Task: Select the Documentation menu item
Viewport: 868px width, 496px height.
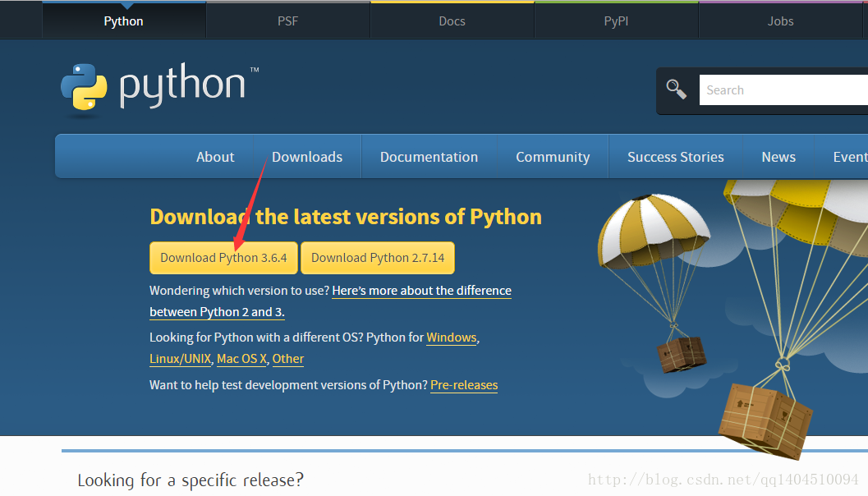Action: pos(429,157)
